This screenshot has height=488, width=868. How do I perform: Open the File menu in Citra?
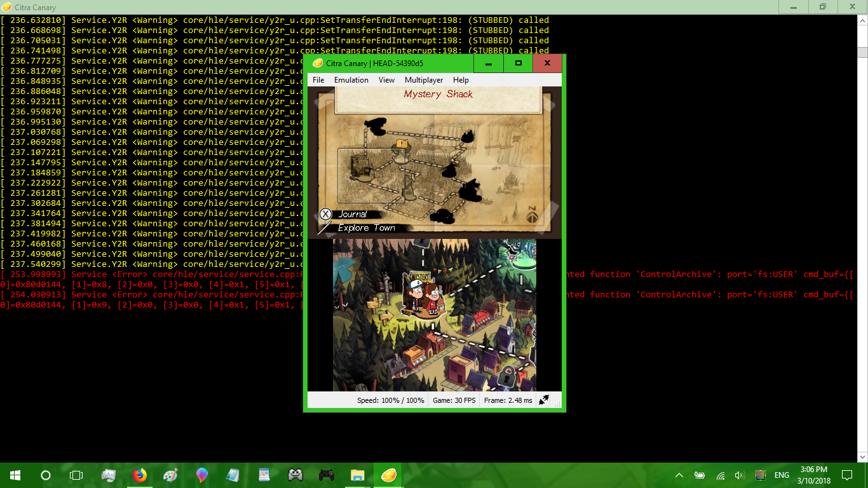318,80
